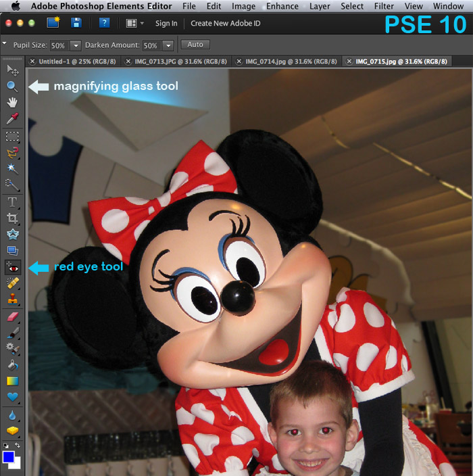This screenshot has width=473, height=476.
Task: Click the Darken Amount 50% field
Action: click(x=152, y=45)
